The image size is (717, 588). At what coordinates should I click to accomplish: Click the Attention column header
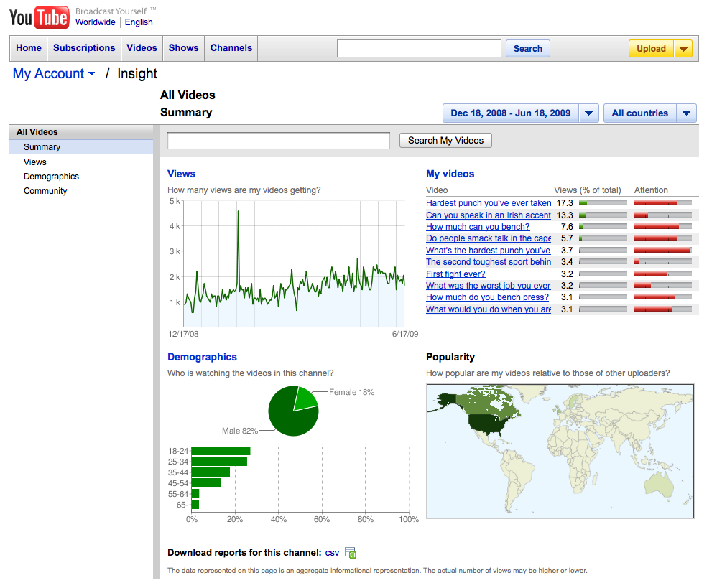click(x=651, y=190)
